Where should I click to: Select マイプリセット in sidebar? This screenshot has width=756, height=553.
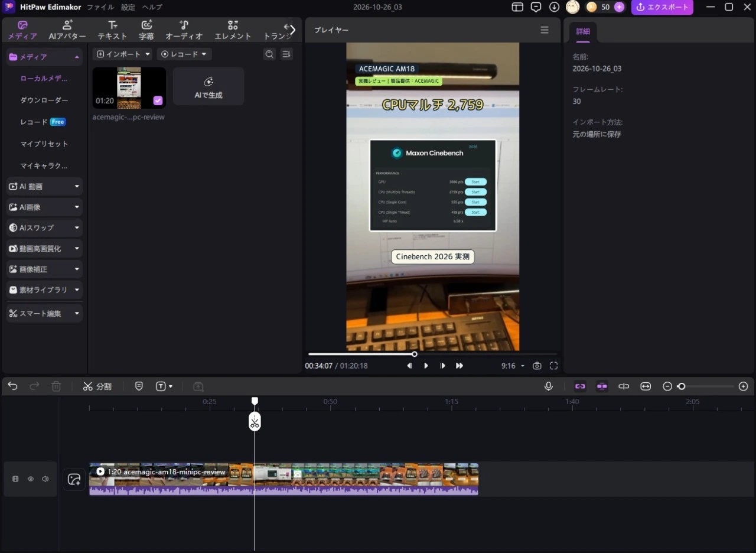click(x=44, y=144)
